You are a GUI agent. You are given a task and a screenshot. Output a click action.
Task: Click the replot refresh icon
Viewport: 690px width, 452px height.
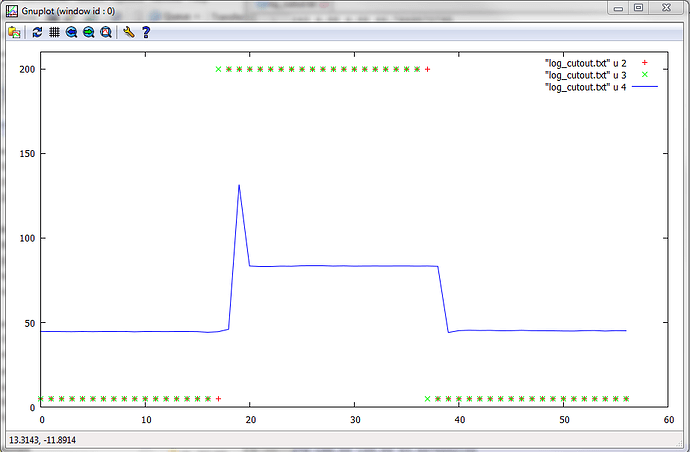[37, 32]
